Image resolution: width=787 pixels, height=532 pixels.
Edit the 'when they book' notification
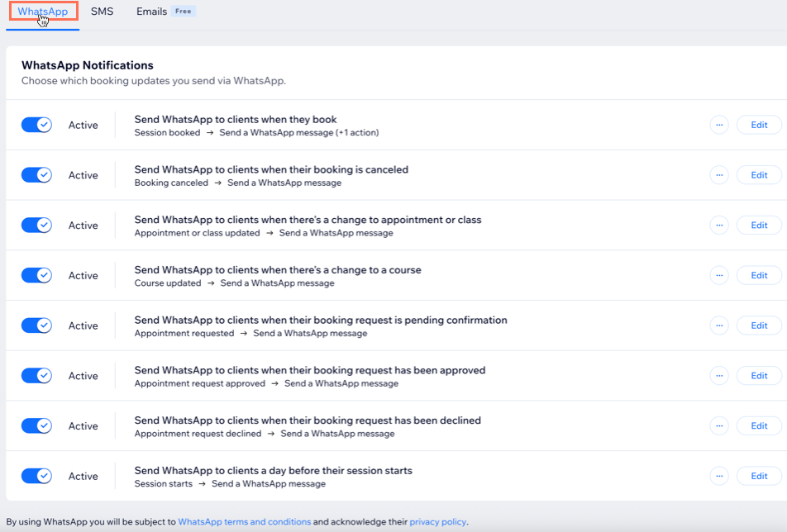click(758, 125)
